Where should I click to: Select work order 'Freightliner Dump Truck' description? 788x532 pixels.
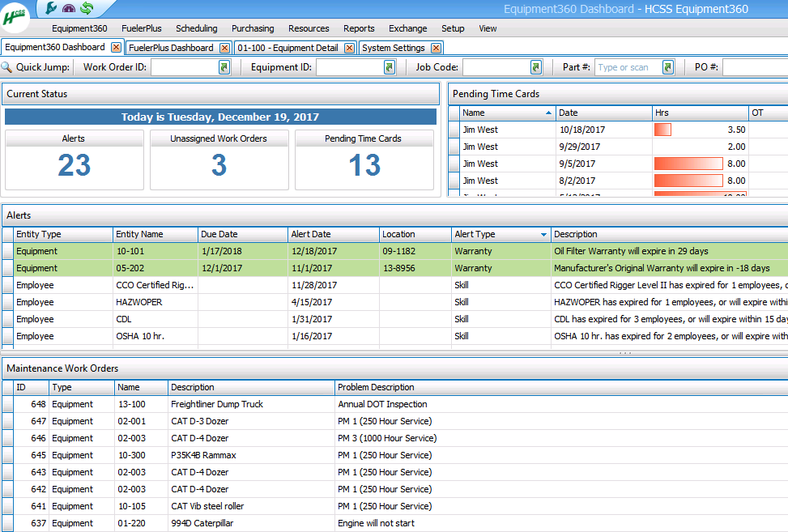[x=216, y=404]
